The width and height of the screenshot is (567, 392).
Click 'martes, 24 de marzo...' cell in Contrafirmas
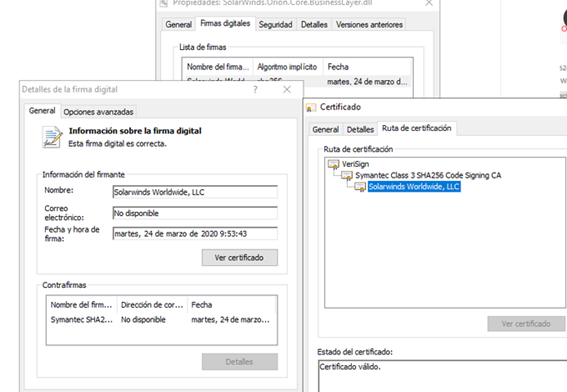[230, 320]
